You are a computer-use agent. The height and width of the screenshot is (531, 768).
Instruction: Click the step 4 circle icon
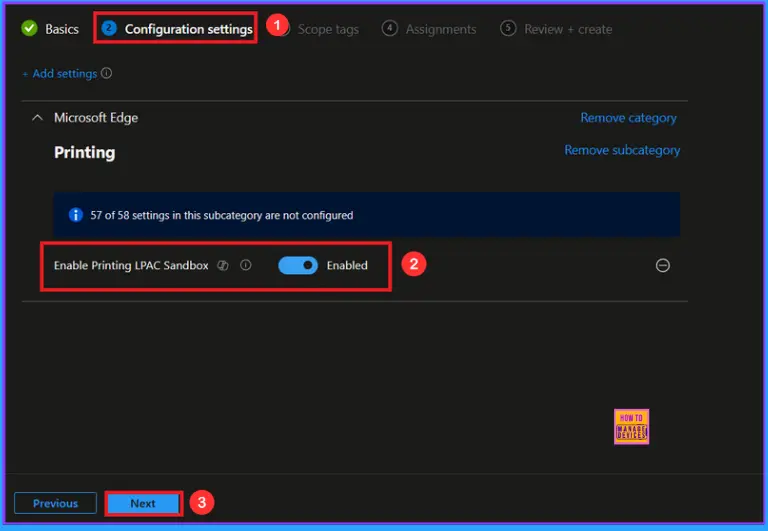tap(389, 28)
